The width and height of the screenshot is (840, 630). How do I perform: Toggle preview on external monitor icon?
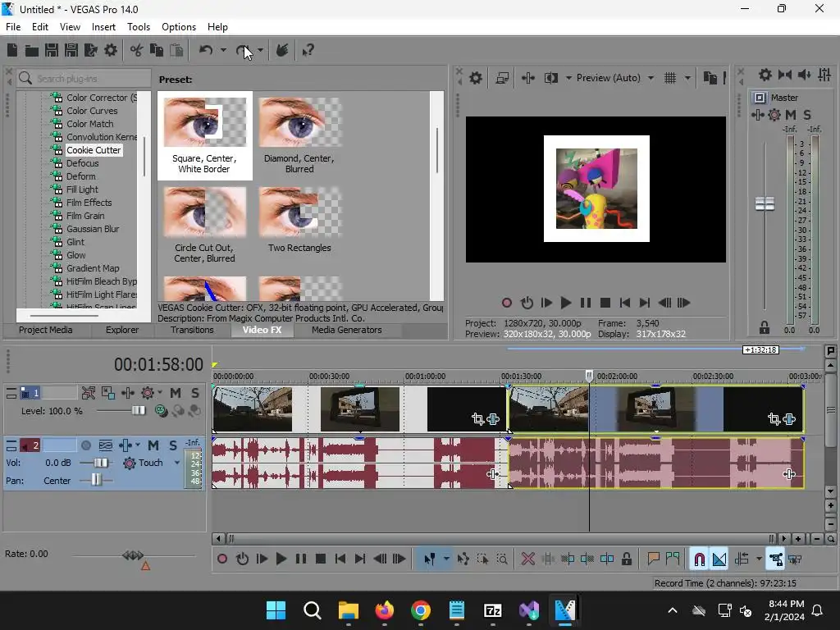pos(502,78)
